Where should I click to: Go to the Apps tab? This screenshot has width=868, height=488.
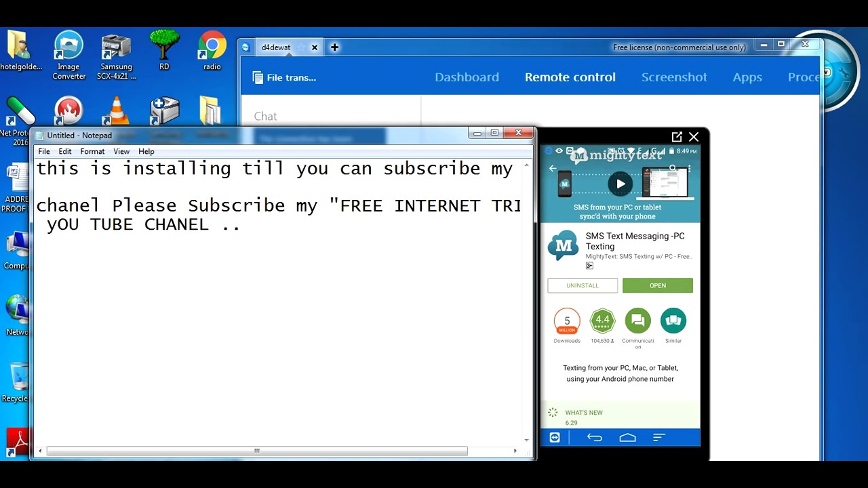coord(747,77)
